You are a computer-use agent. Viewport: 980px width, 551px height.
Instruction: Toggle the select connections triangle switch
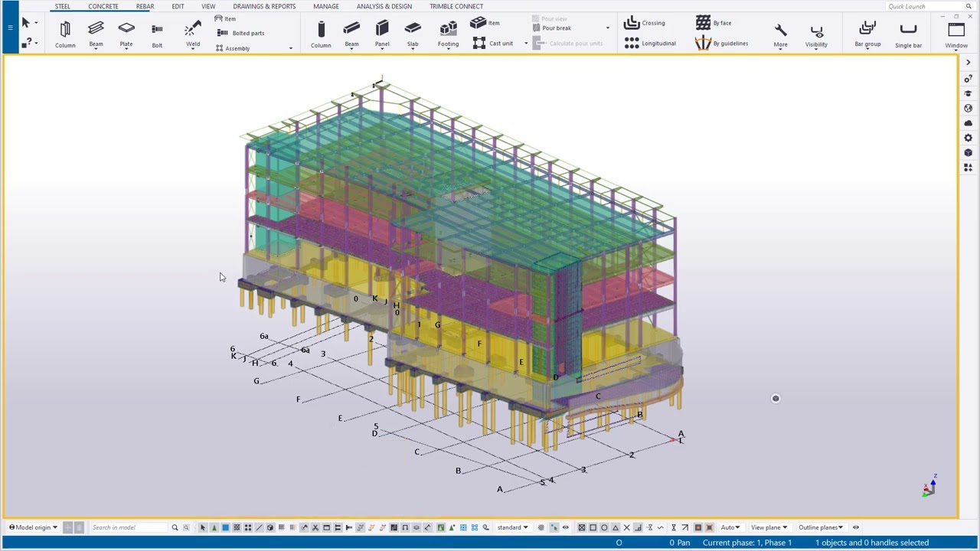tap(214, 527)
